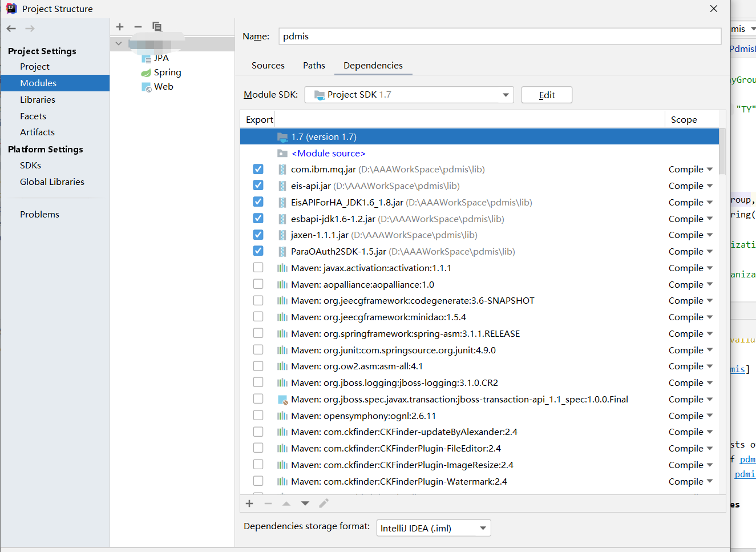Click the Scope column header
This screenshot has height=552, width=756.
tap(684, 120)
